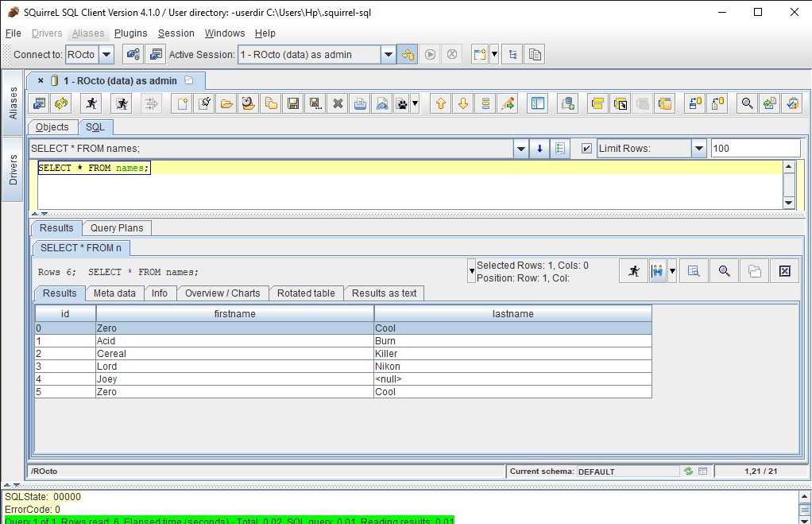The height and width of the screenshot is (524, 812).
Task: Click the firstname column header
Action: (235, 314)
